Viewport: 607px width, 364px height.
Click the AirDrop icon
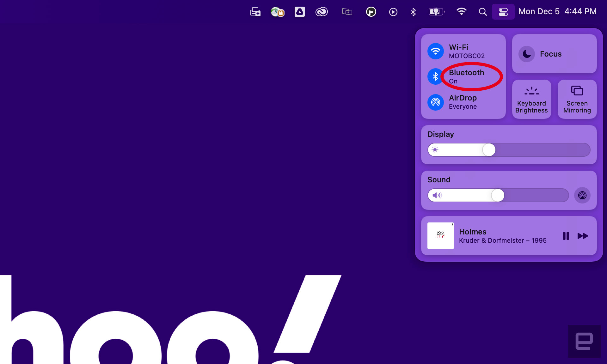(435, 102)
